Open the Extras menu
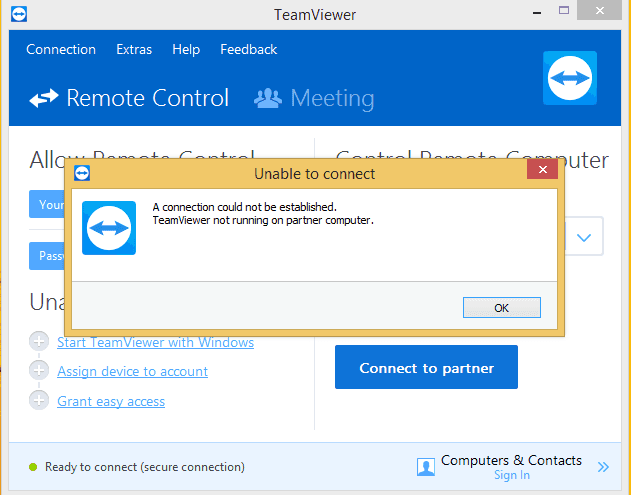Viewport: 631px width, 495px height. click(134, 50)
